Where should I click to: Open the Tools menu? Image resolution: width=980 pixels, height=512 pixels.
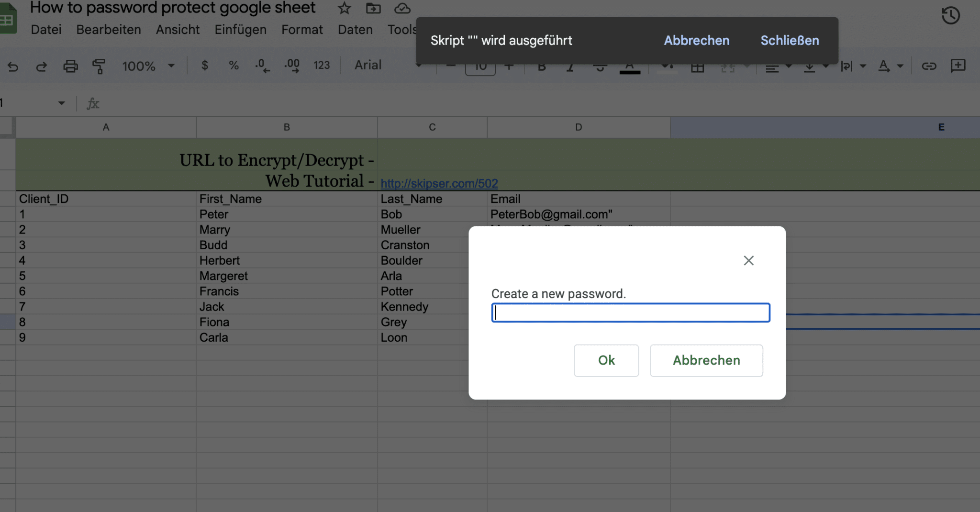(401, 30)
